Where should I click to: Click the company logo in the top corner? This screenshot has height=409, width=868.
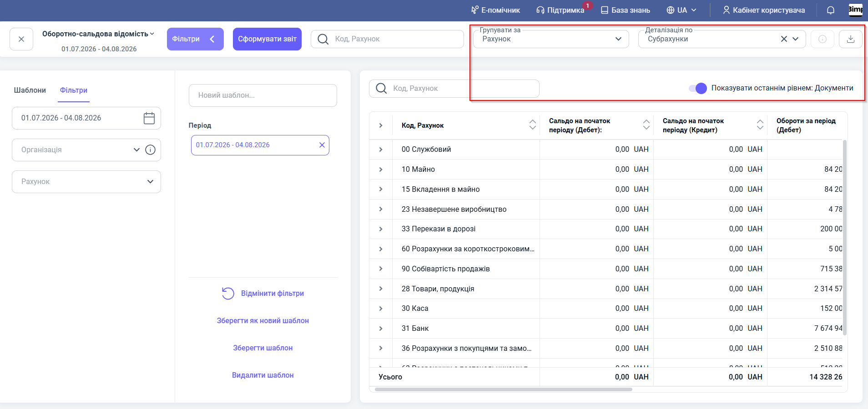pyautogui.click(x=855, y=10)
